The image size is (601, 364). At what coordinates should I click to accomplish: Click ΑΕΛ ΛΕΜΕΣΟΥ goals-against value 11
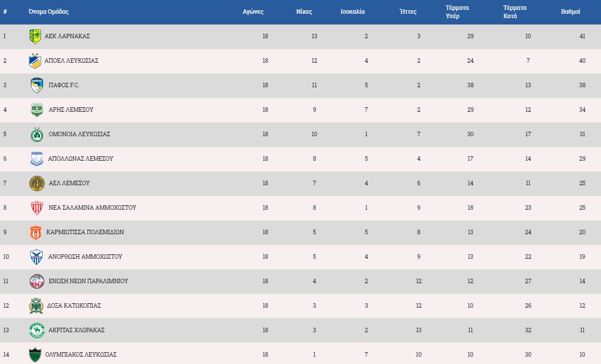point(528,183)
